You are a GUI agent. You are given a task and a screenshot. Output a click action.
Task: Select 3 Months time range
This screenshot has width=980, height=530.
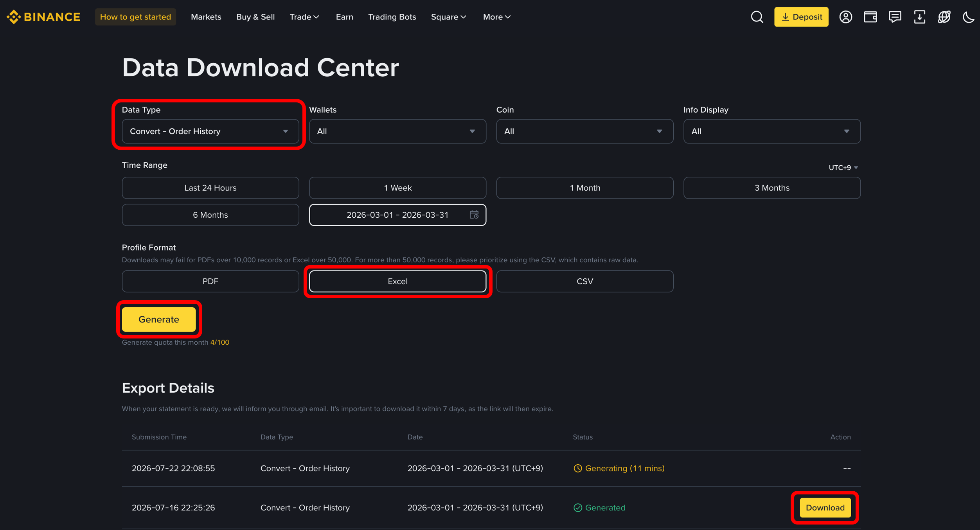click(772, 188)
